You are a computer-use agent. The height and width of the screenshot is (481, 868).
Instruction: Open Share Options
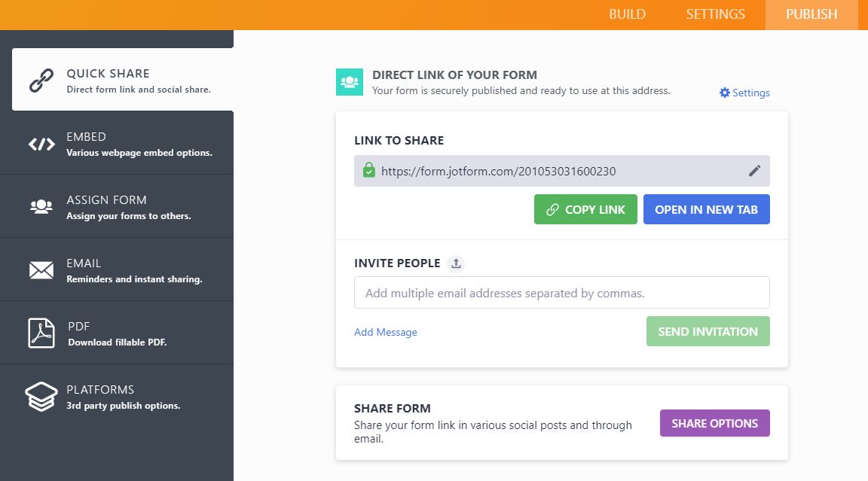coord(714,423)
